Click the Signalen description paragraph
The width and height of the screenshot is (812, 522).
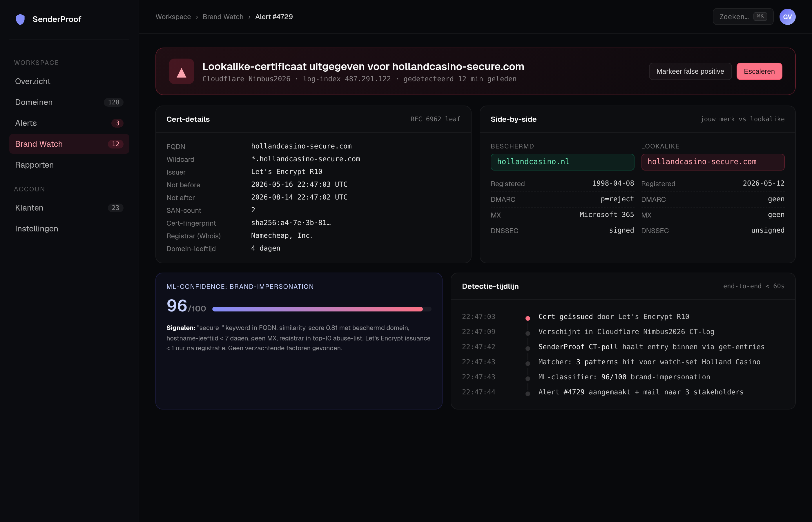(x=298, y=338)
